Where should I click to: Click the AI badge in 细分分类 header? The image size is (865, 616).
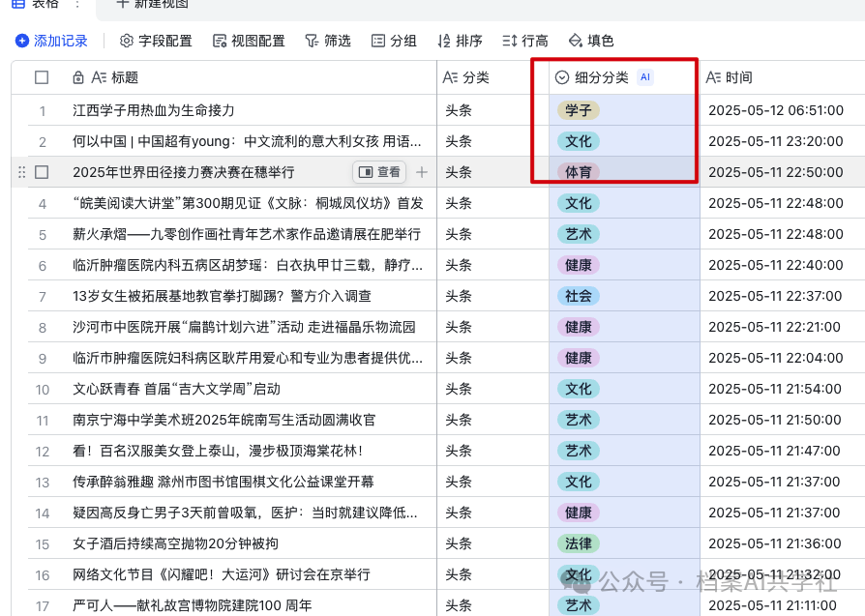pyautogui.click(x=645, y=77)
